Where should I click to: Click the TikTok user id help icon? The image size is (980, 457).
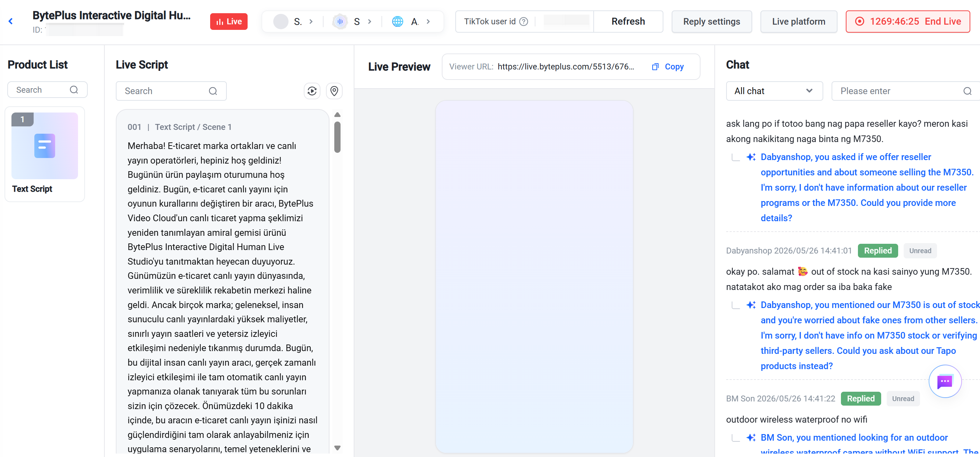[524, 21]
